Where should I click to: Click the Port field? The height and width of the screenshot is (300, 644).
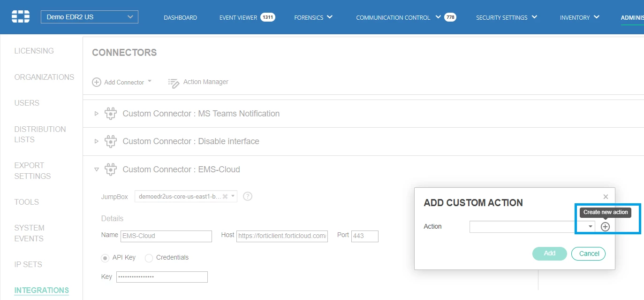point(364,236)
